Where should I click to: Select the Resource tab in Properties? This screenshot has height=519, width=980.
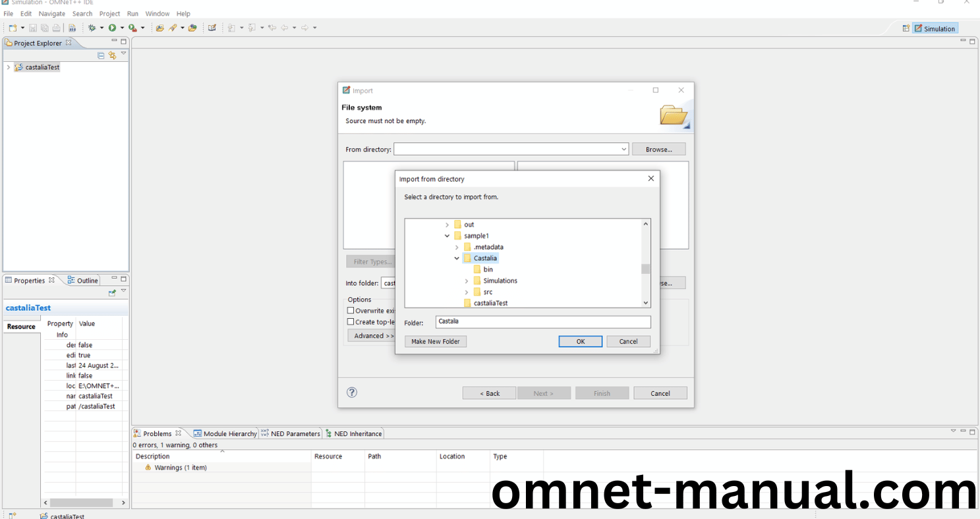point(22,327)
